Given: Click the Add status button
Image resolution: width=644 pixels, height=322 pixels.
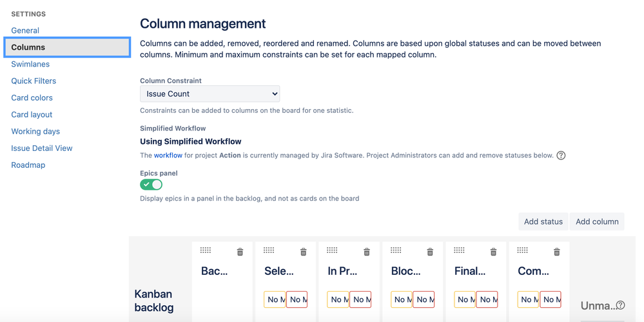Looking at the screenshot, I should point(543,221).
